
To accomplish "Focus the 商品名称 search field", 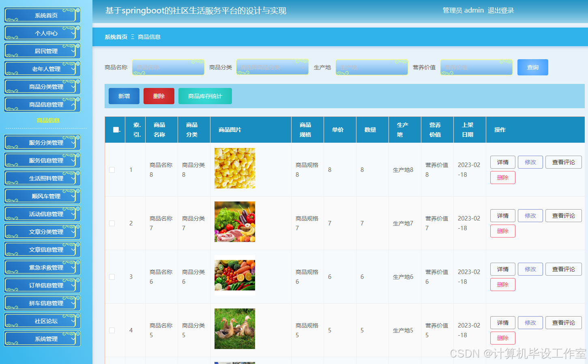I will pos(168,67).
